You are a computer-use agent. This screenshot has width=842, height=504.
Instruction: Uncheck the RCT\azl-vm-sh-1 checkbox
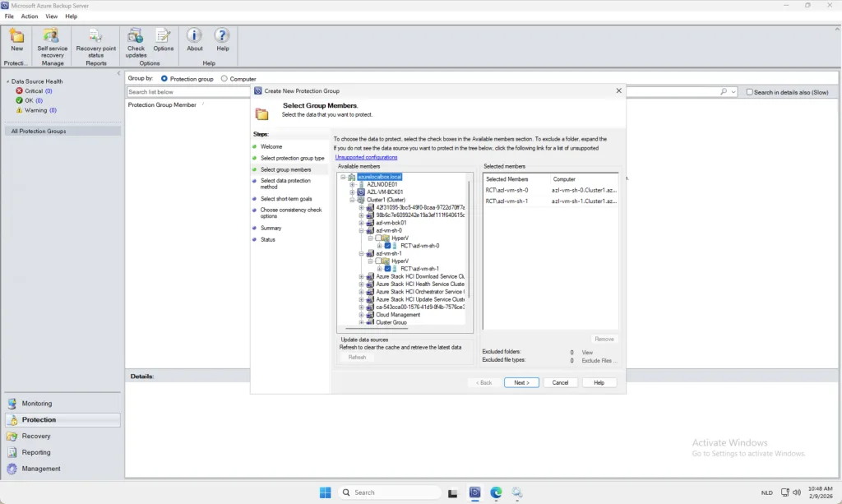click(x=387, y=269)
